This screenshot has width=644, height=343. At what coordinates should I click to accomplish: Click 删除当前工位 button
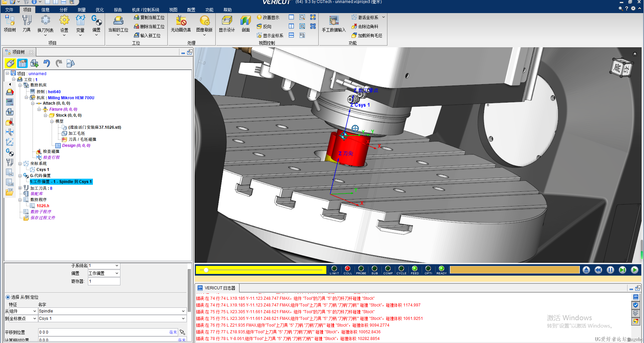pos(149,26)
